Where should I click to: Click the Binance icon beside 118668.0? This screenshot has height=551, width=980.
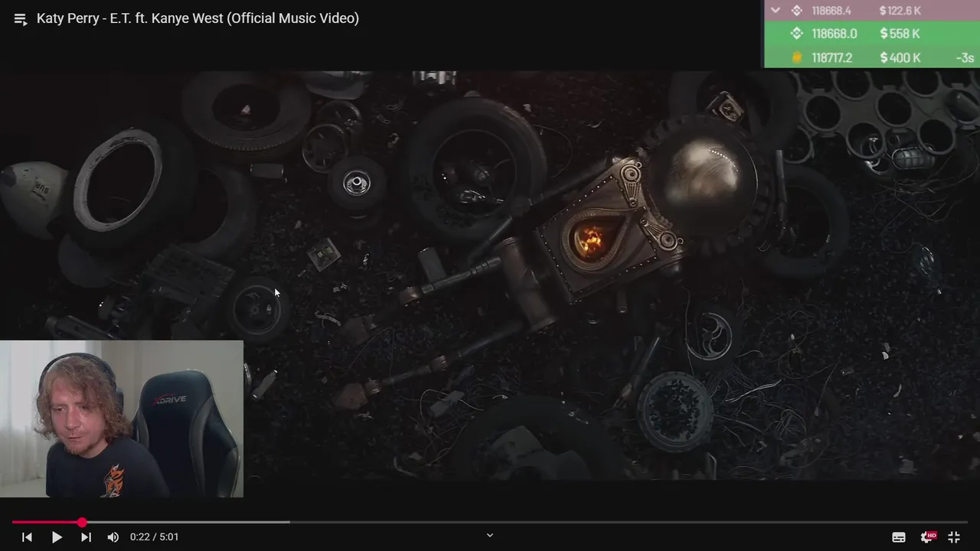[796, 34]
